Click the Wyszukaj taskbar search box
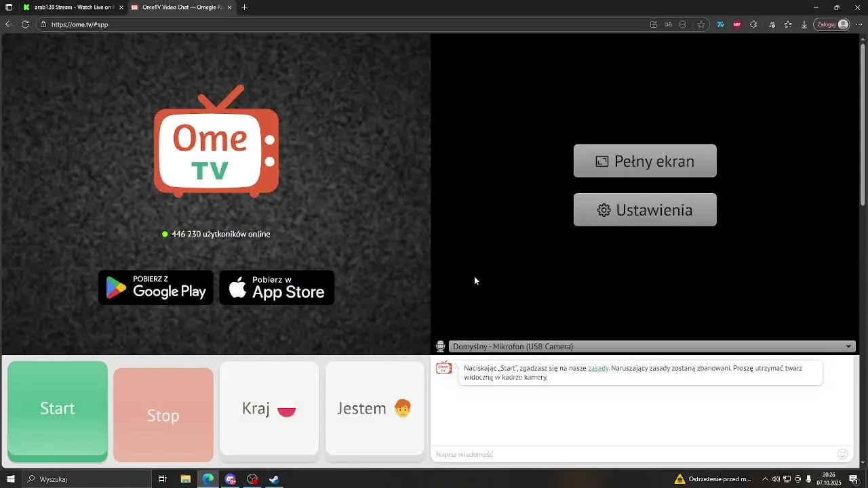This screenshot has height=488, width=868. click(x=87, y=479)
